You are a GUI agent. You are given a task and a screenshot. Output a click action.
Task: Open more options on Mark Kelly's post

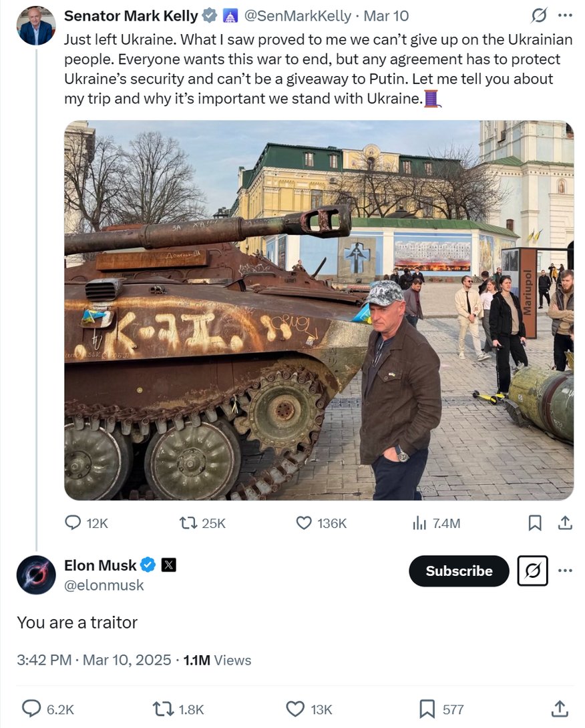click(565, 15)
